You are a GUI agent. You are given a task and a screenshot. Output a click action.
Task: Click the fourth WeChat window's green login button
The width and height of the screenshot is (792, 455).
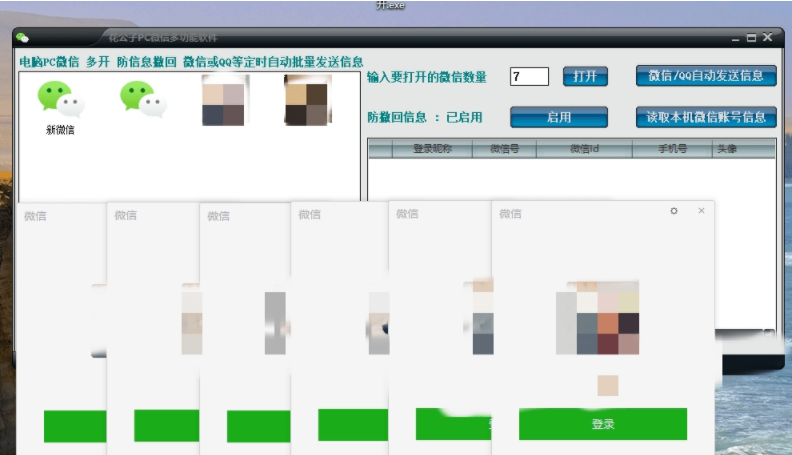point(353,425)
